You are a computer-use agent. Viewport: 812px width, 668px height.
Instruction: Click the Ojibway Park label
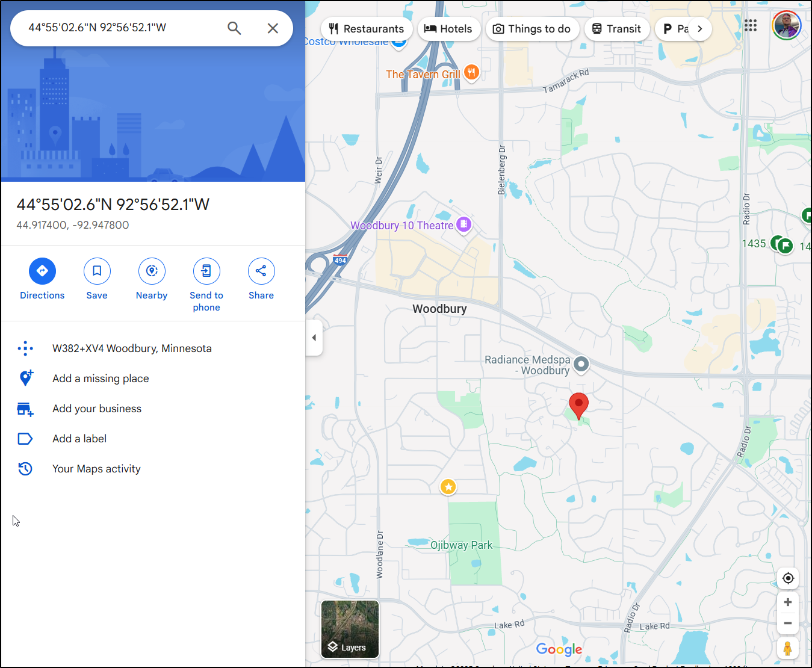coord(461,545)
